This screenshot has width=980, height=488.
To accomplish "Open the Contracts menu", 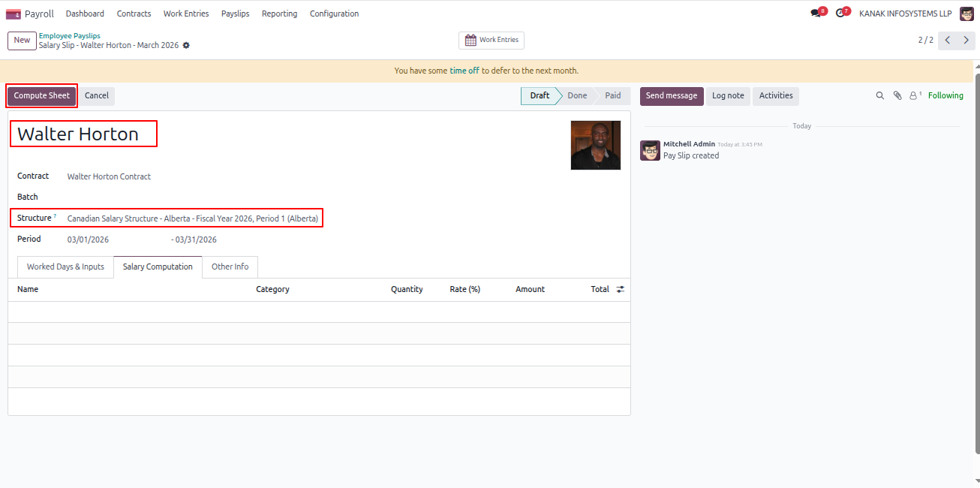I will point(134,14).
